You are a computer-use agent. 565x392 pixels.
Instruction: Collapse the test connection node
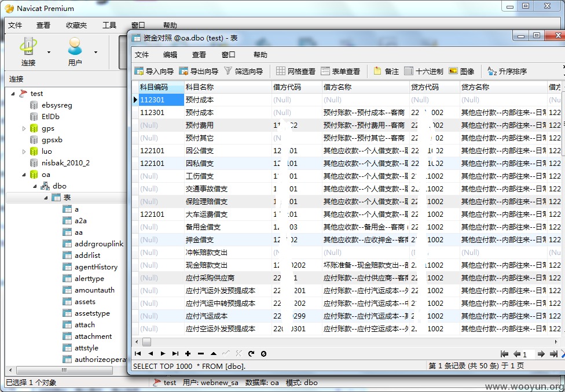(13, 94)
